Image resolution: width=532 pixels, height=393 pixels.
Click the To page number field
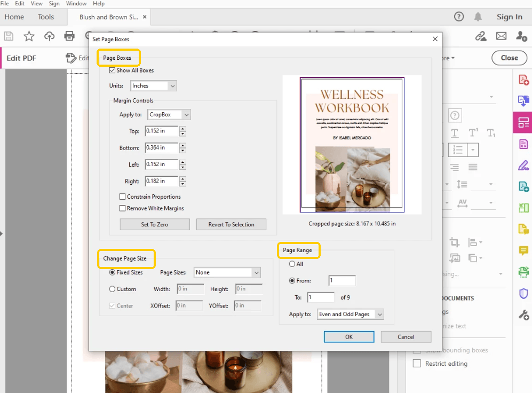pos(321,297)
